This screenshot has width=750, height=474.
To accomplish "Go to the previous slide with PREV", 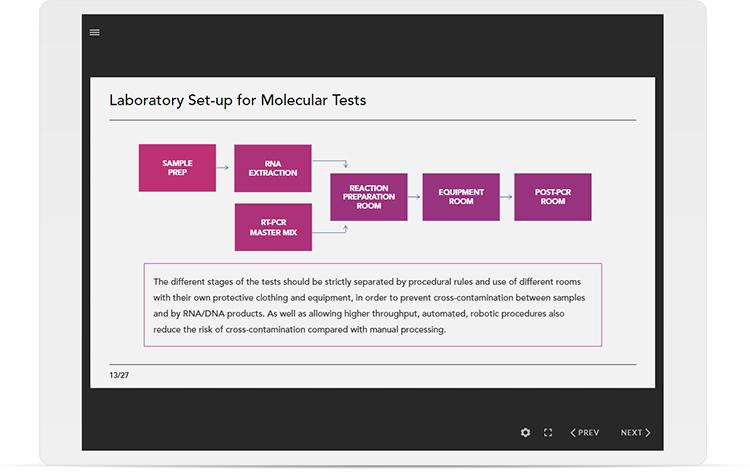I will (585, 433).
